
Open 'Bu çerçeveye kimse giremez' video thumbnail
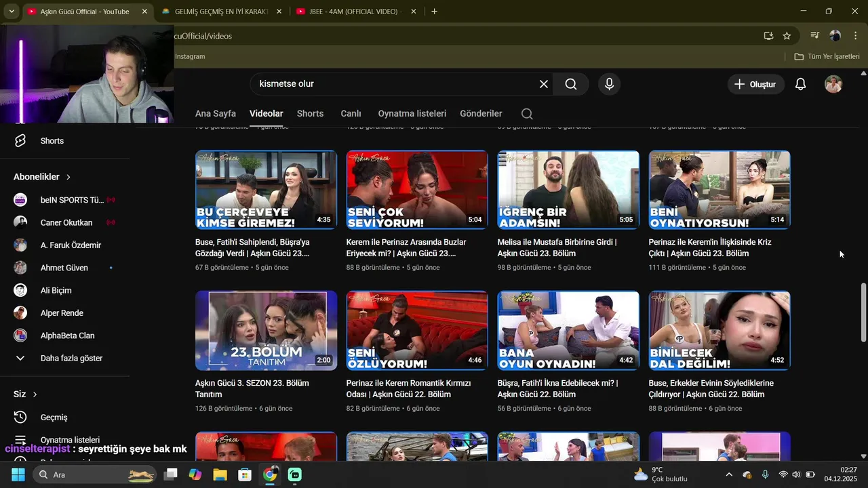[x=266, y=190]
